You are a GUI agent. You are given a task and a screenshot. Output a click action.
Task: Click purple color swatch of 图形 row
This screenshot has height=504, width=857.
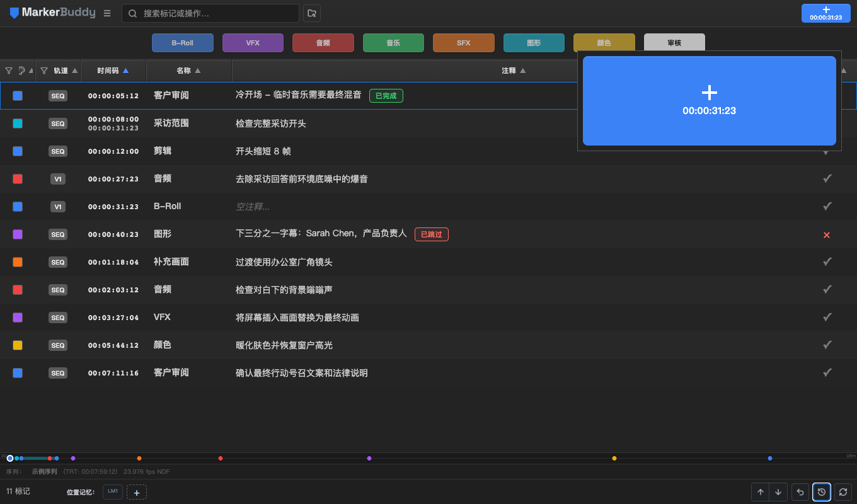[x=18, y=234]
